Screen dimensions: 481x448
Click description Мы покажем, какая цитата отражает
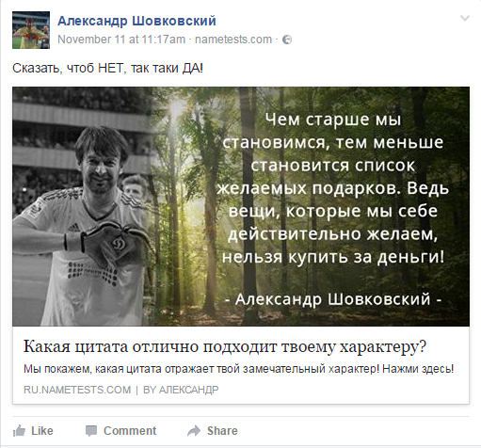coord(238,369)
